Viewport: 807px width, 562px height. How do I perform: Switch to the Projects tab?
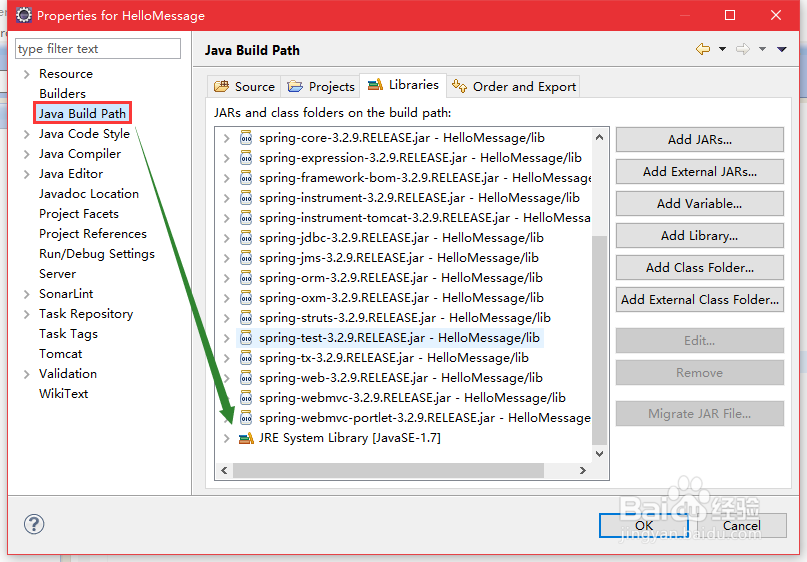click(x=321, y=86)
